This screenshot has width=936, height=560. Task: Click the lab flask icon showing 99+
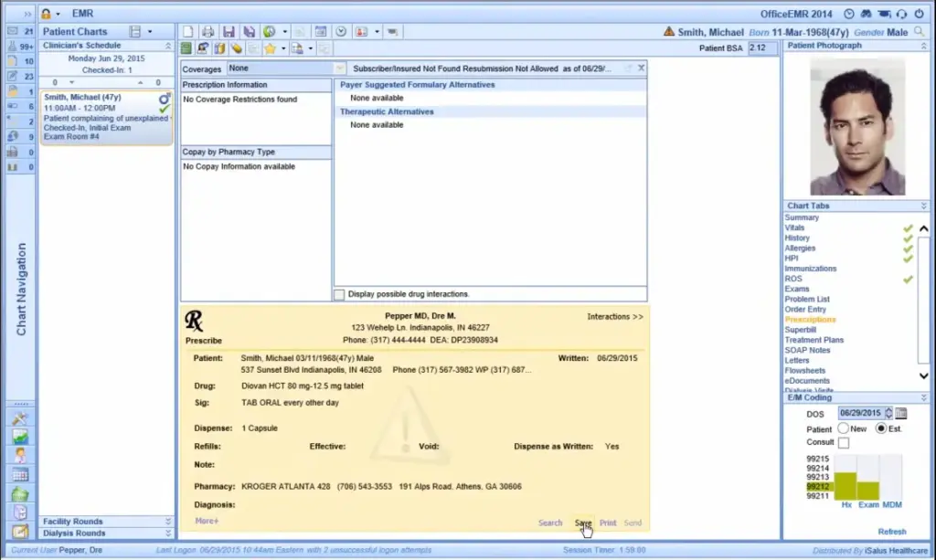click(x=13, y=46)
